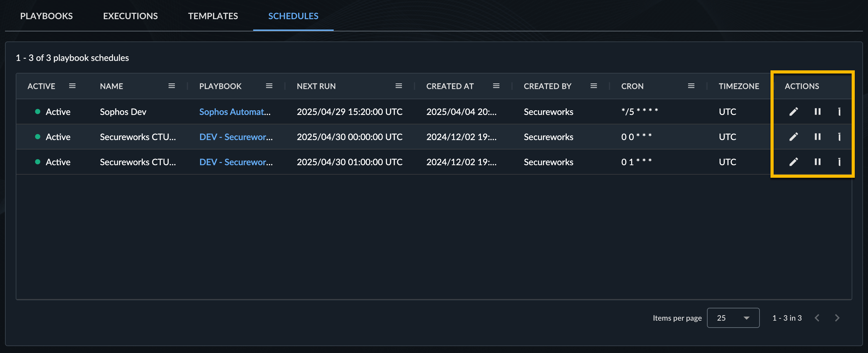Sort by the NEXT RUN column header

pyautogui.click(x=316, y=86)
